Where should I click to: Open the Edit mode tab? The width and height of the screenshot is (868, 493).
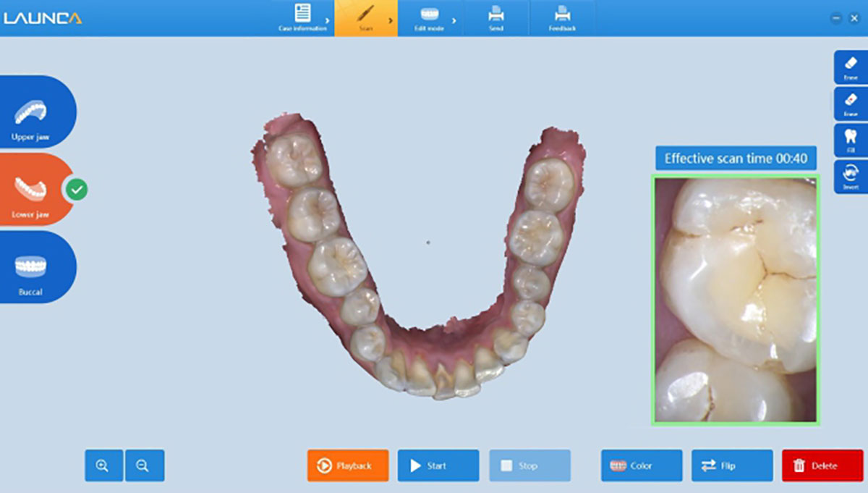click(x=430, y=17)
